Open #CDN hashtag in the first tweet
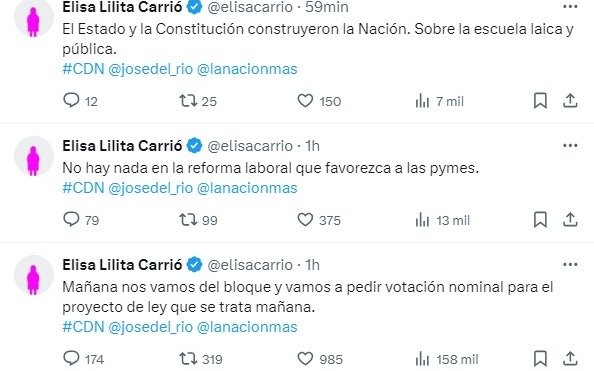 pos(83,69)
